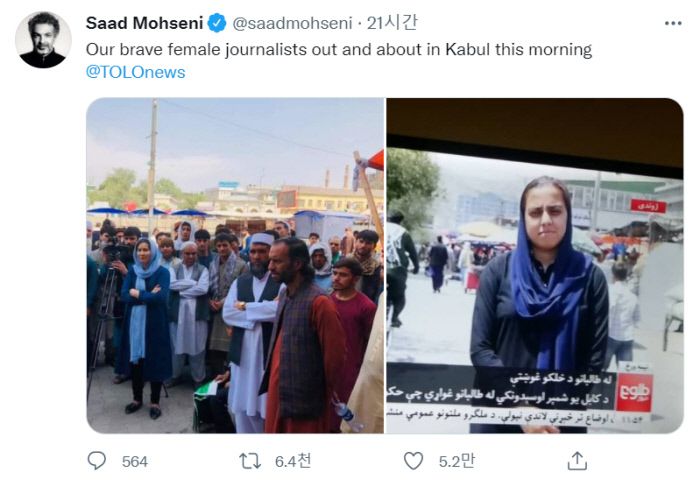The image size is (700, 486).
Task: Click the tweet text about Kabul journalists
Action: pyautogui.click(x=339, y=49)
